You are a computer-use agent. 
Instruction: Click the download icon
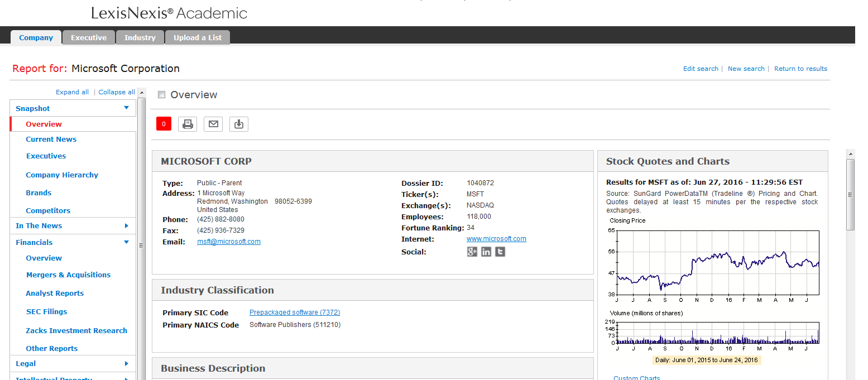pyautogui.click(x=239, y=124)
